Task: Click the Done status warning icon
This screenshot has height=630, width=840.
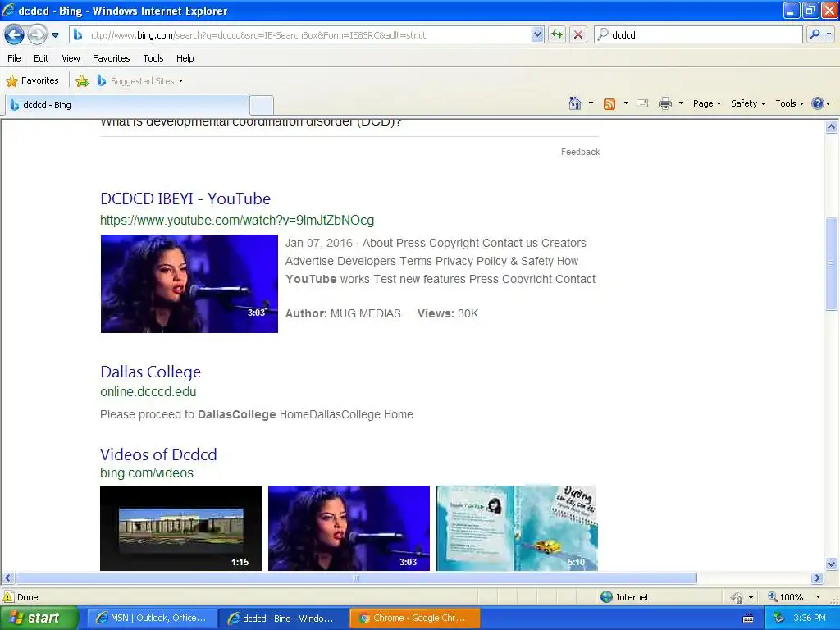Action: click(8, 597)
